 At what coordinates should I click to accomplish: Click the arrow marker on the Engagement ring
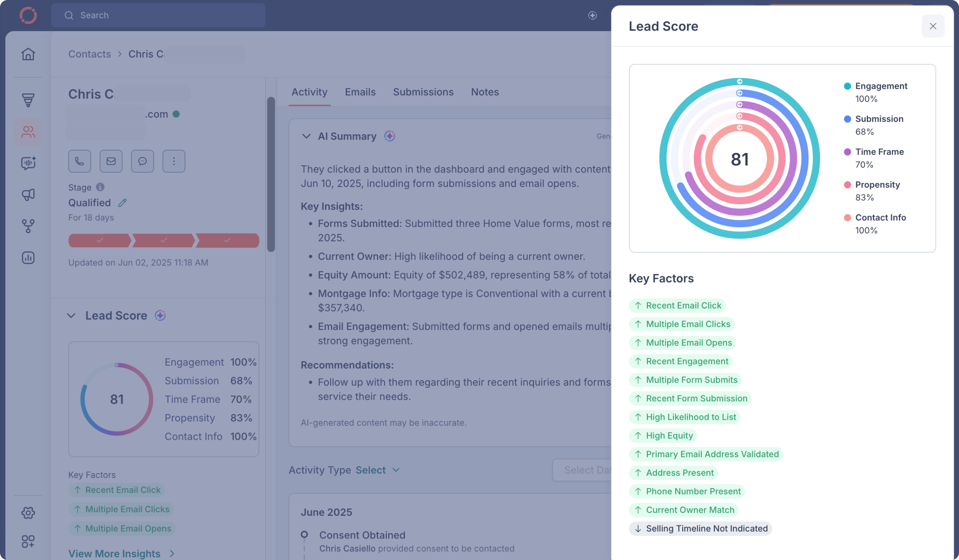739,82
